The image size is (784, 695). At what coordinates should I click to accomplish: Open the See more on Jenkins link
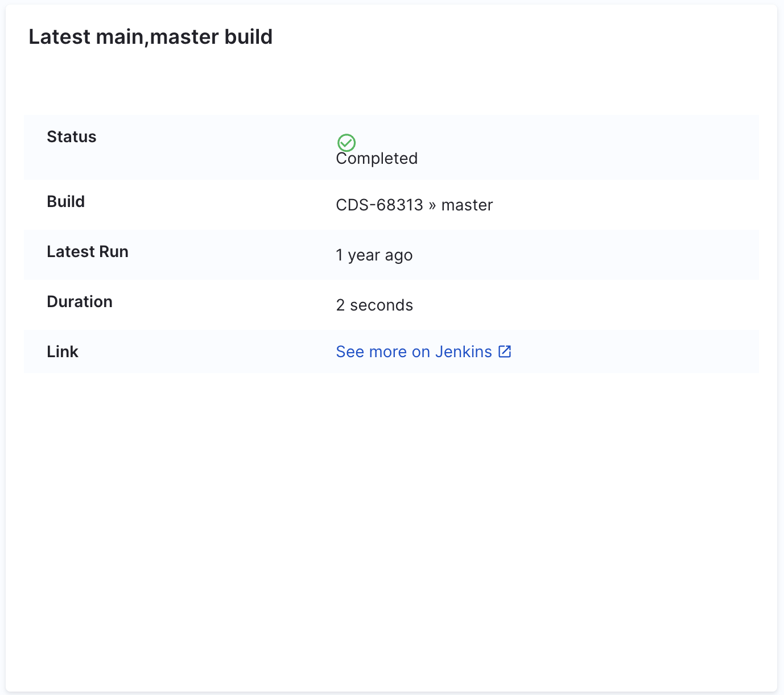[414, 352]
